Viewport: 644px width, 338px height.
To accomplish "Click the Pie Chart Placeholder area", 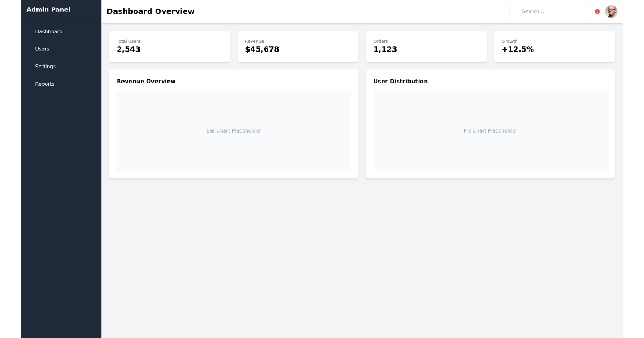I will point(490,130).
